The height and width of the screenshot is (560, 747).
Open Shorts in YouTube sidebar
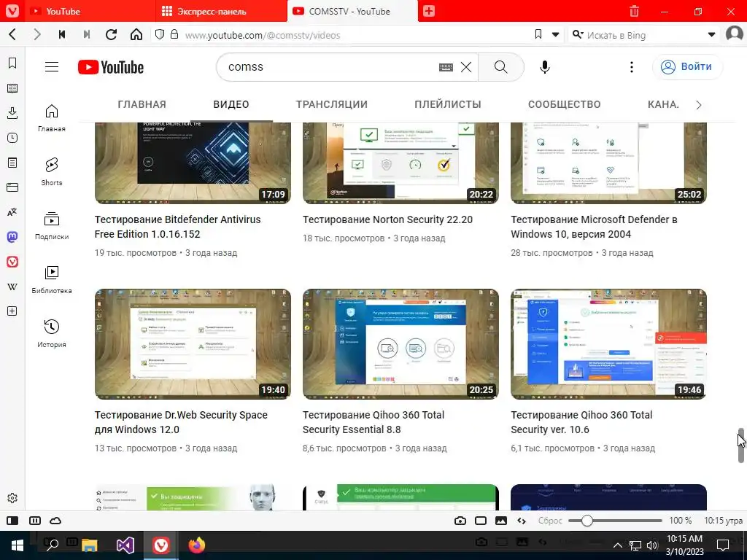(52, 172)
